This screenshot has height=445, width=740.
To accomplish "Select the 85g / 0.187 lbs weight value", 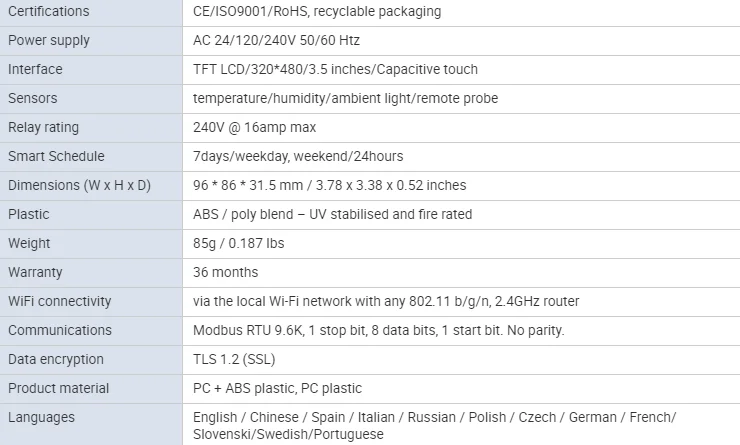I will 238,244.
